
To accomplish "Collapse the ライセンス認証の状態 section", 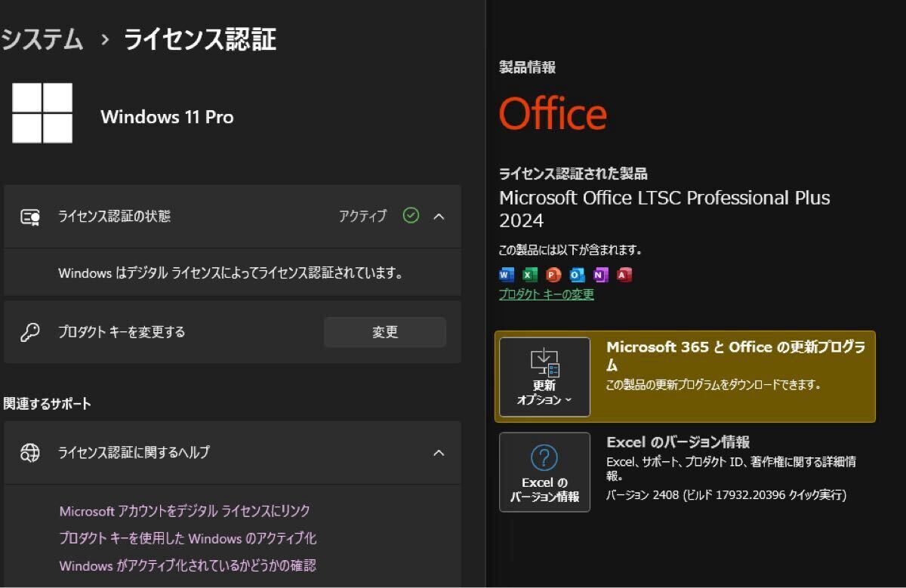I will (439, 217).
